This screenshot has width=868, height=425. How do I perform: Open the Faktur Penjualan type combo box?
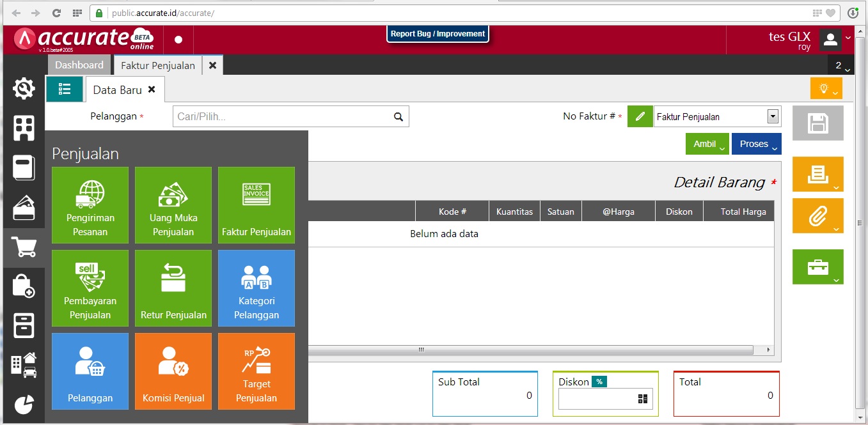(774, 116)
